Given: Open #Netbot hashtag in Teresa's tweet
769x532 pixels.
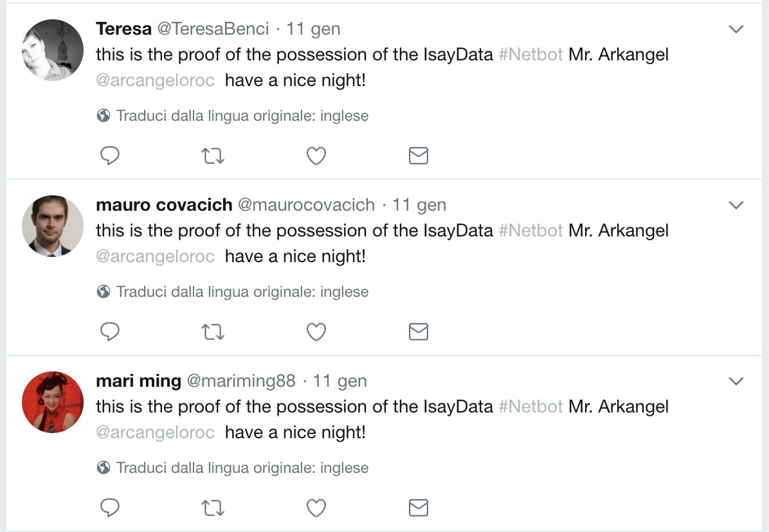Looking at the screenshot, I should pyautogui.click(x=530, y=55).
